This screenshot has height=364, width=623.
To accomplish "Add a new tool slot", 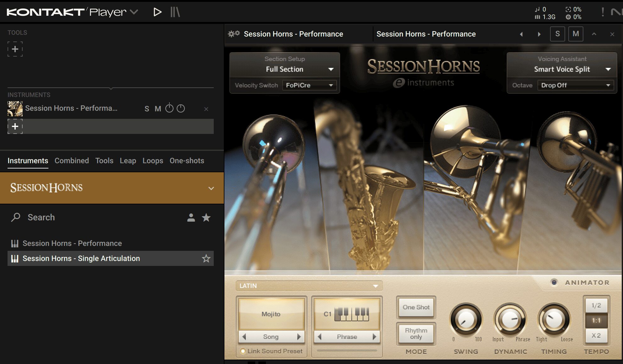I will pyautogui.click(x=15, y=49).
